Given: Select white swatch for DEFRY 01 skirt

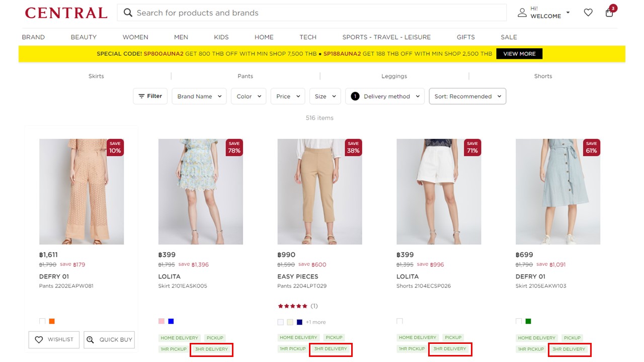Looking at the screenshot, I should [519, 321].
